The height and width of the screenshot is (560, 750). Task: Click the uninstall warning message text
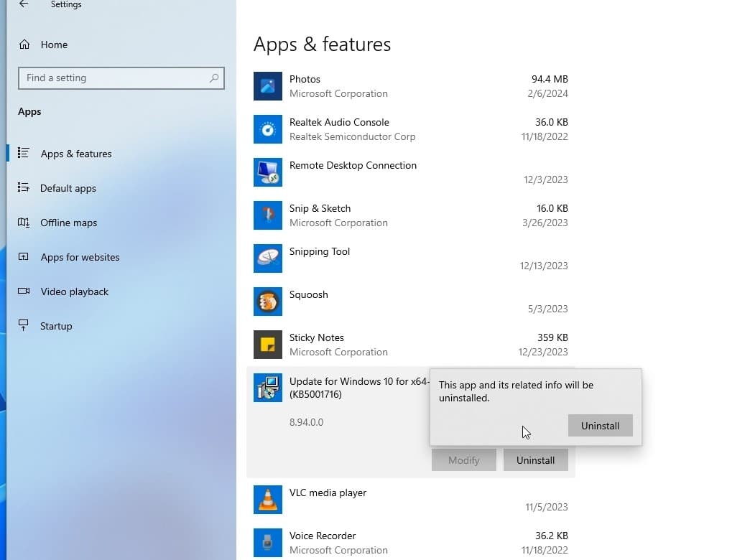coord(516,391)
